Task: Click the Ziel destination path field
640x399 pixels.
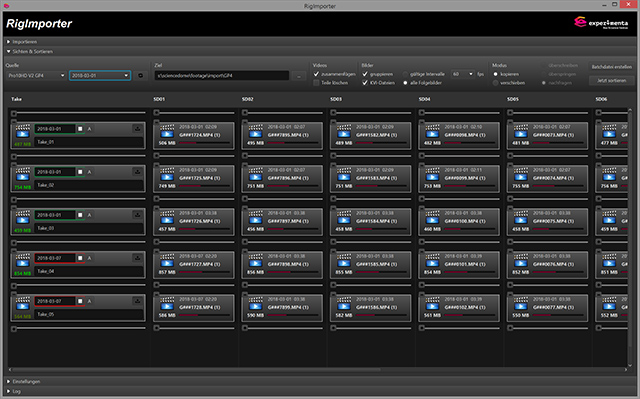Action: [x=222, y=75]
